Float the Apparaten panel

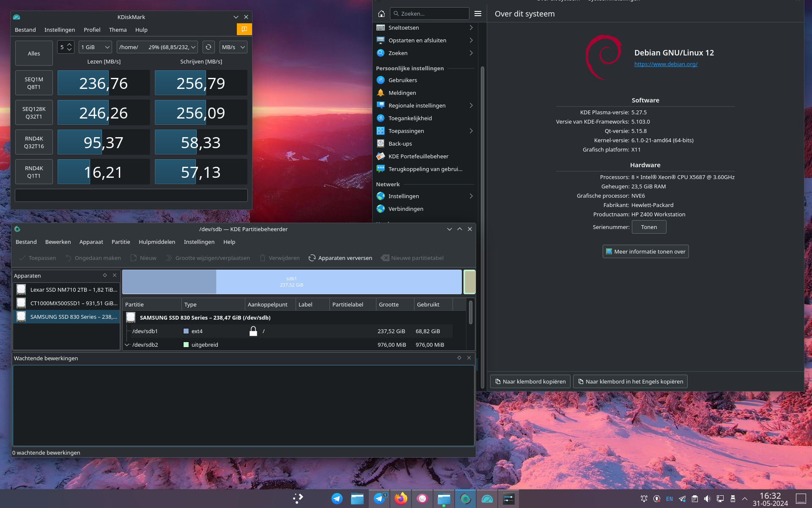(105, 275)
